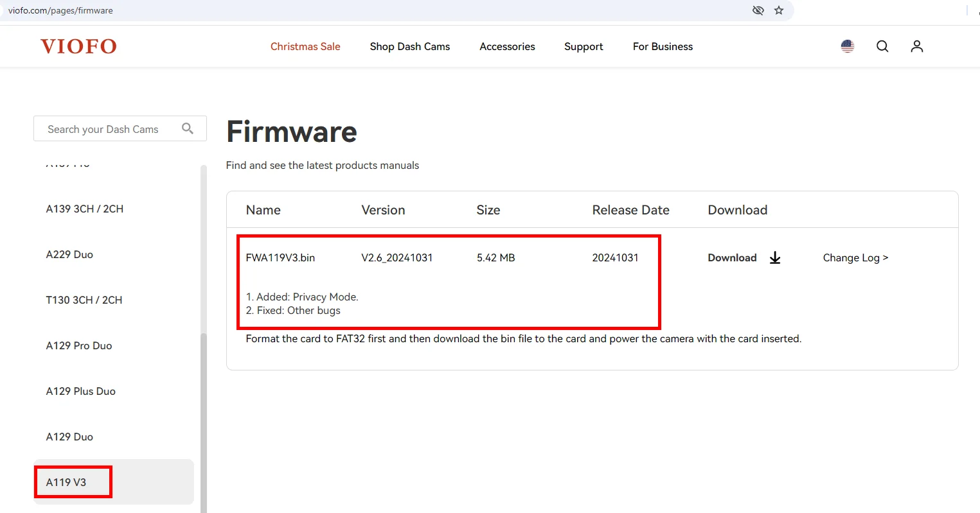
Task: Click the FAT32 format instruction text
Action: tap(524, 338)
